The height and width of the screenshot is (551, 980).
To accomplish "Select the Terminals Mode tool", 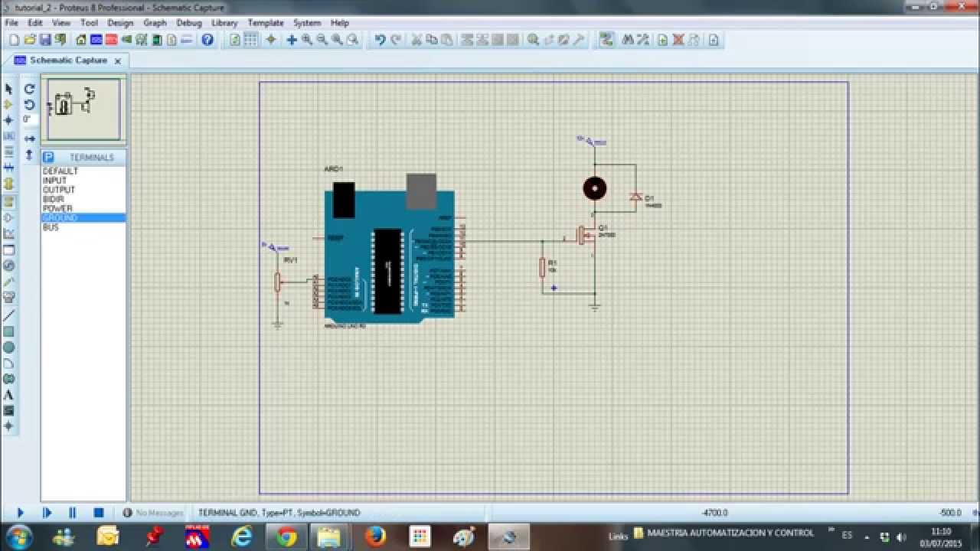I will (9, 202).
